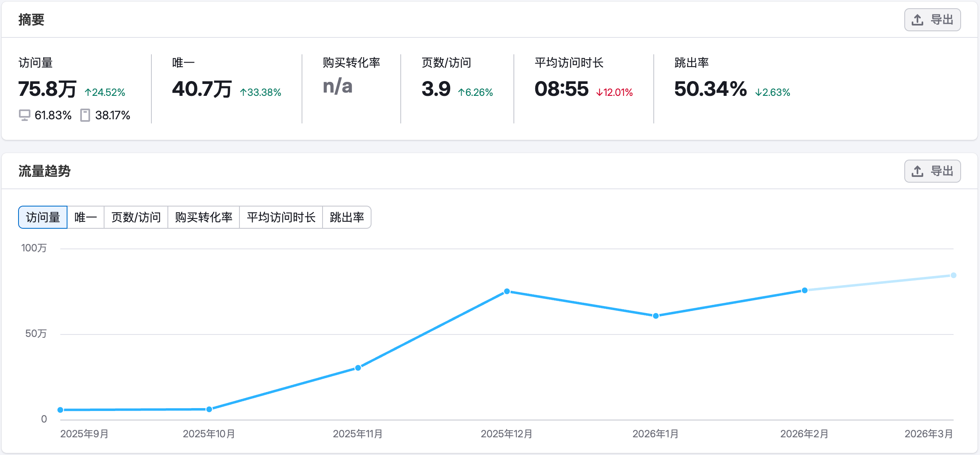Click the 24.52% increase indicator
This screenshot has height=455, width=980.
click(x=105, y=92)
